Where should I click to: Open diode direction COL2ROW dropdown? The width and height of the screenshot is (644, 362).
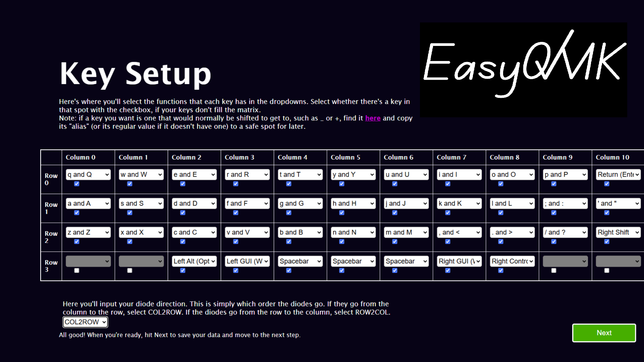[84, 322]
